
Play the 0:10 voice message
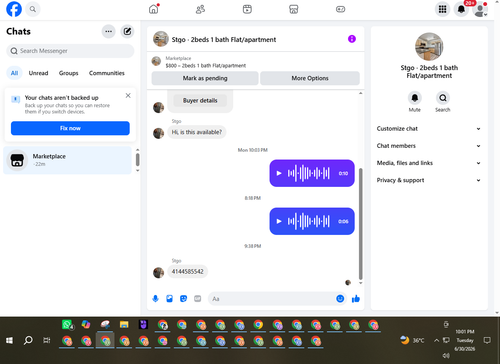279,173
